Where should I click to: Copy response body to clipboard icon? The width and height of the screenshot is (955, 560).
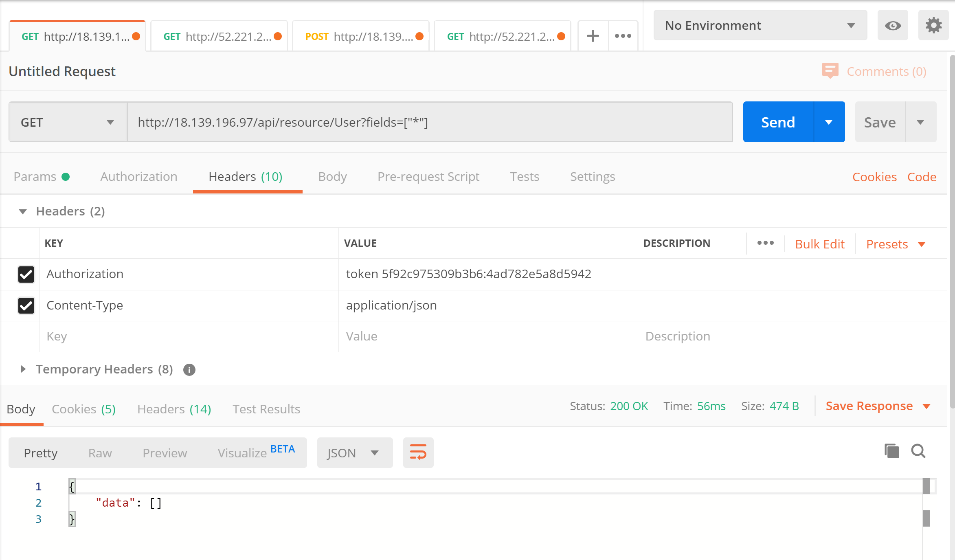click(x=891, y=451)
